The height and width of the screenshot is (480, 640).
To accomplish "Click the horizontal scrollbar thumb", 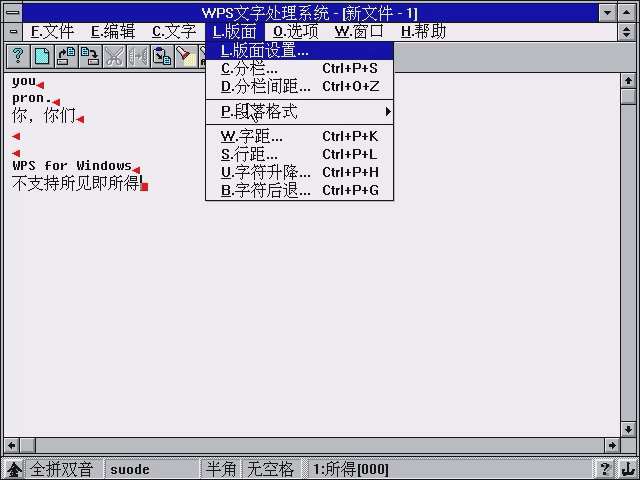I will pos(28,445).
